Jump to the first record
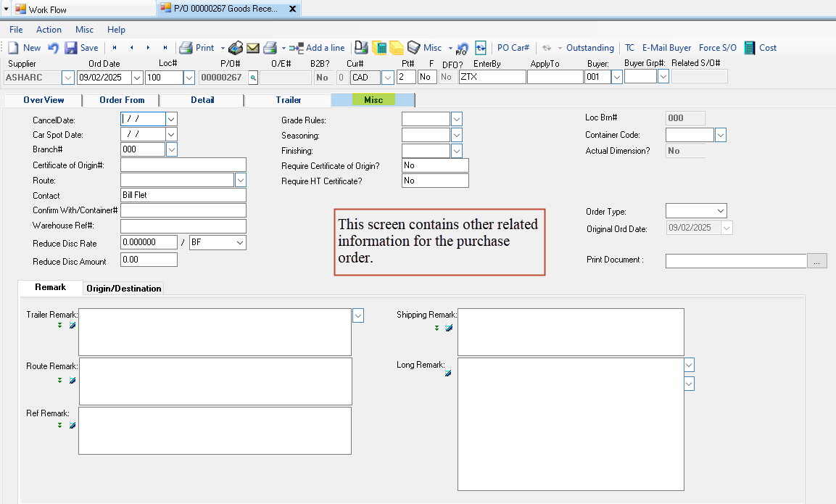 click(x=114, y=48)
